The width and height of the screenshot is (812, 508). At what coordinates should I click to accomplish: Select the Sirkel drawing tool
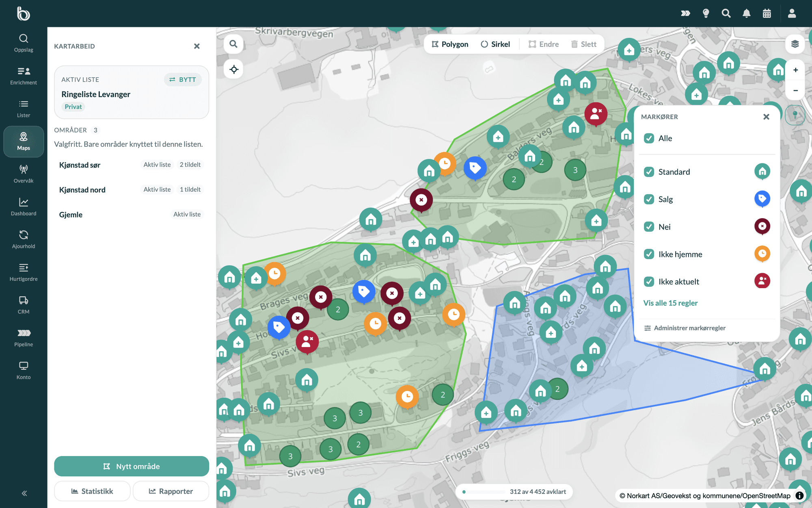495,44
